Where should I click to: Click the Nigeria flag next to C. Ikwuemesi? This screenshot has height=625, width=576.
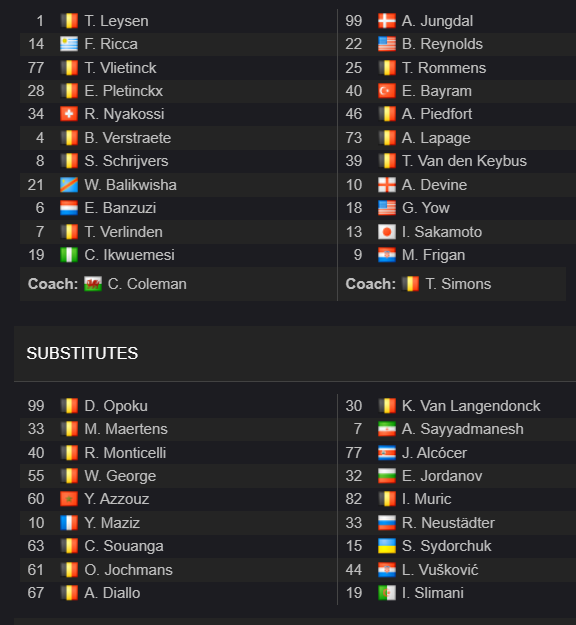(69, 255)
